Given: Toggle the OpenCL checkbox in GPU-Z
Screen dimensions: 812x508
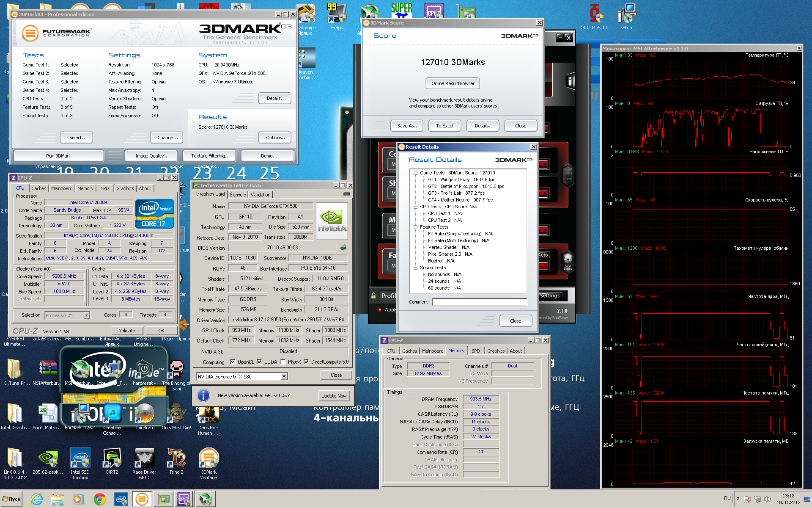Looking at the screenshot, I should [x=233, y=362].
